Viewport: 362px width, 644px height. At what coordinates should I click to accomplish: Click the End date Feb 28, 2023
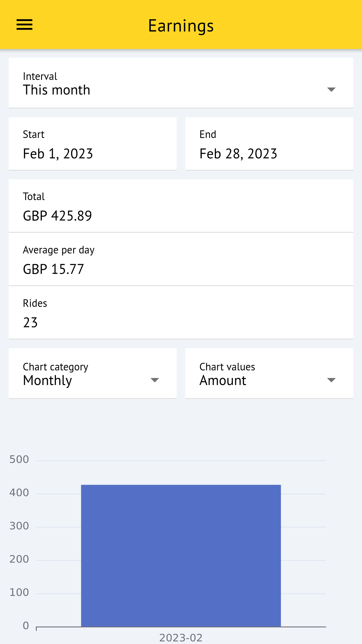(x=238, y=154)
